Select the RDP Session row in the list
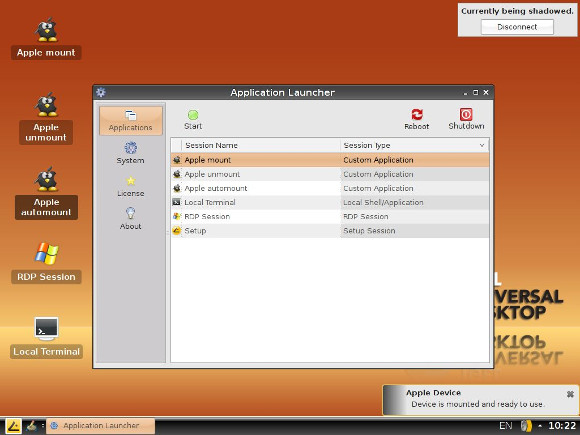Screen dimensions: 580x435 pos(330,216)
